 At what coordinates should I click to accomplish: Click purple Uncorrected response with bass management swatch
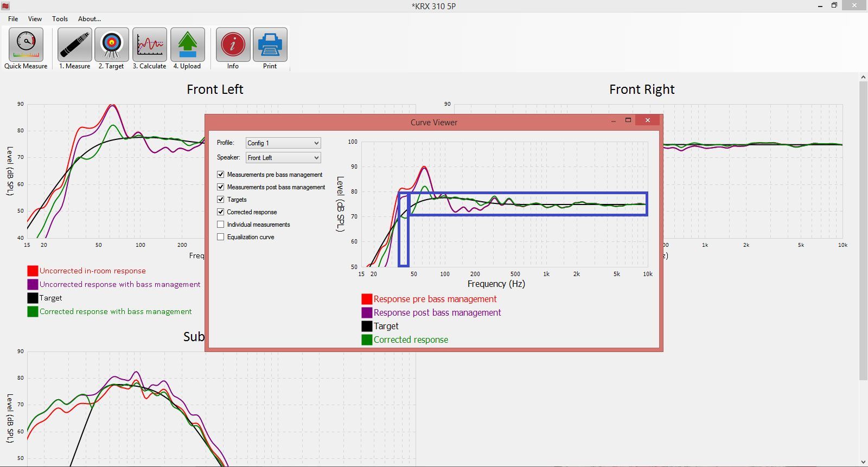33,284
